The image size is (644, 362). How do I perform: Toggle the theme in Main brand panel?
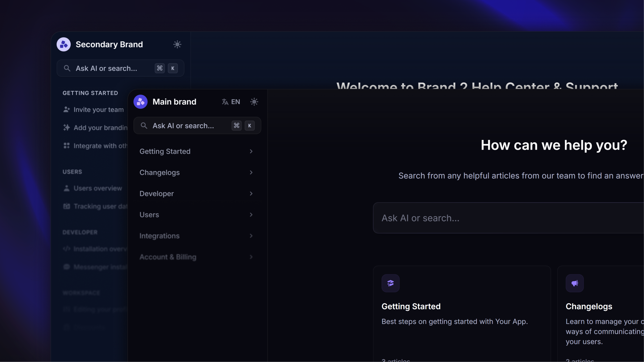254,102
